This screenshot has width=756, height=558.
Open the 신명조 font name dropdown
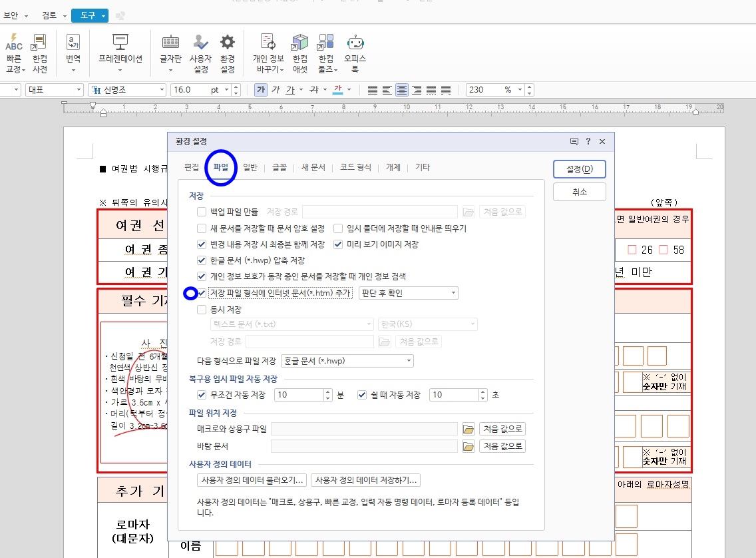coord(162,89)
